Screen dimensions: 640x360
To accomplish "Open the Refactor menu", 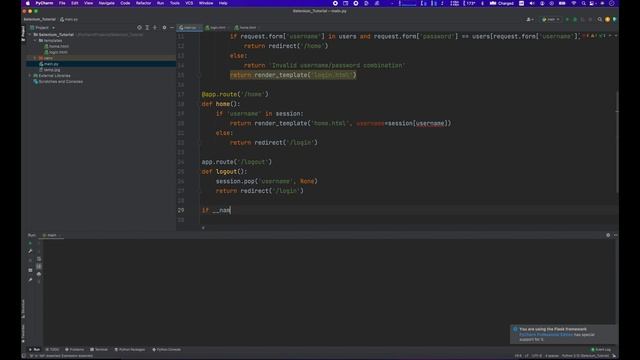I will click(x=143, y=3).
